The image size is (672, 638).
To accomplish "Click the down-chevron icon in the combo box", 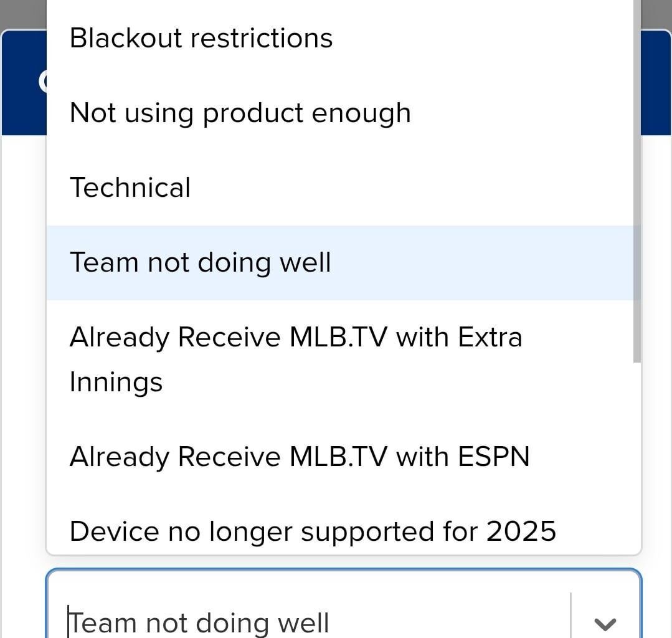I will [x=605, y=622].
